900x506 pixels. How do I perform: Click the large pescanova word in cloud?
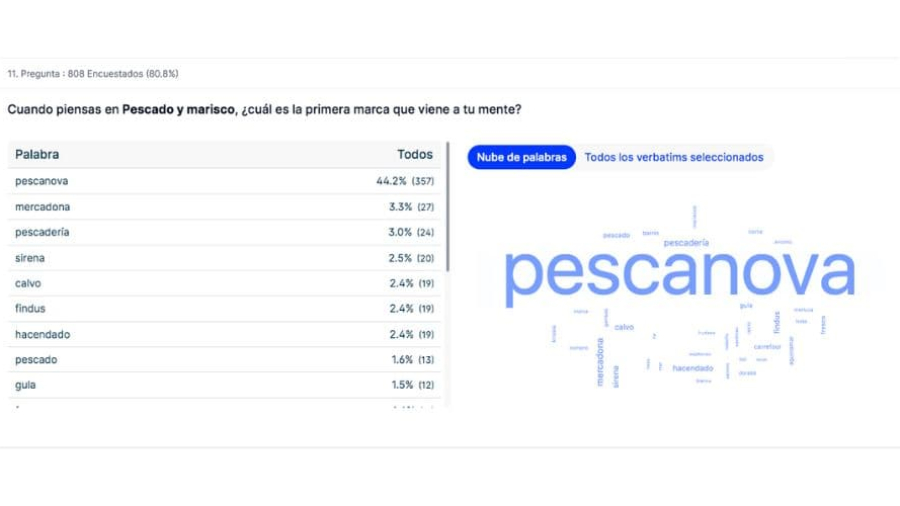[x=680, y=275]
